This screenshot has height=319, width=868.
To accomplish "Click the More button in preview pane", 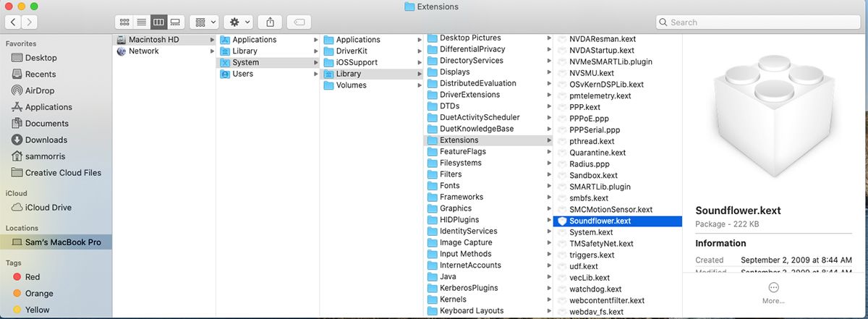I will pyautogui.click(x=773, y=292).
